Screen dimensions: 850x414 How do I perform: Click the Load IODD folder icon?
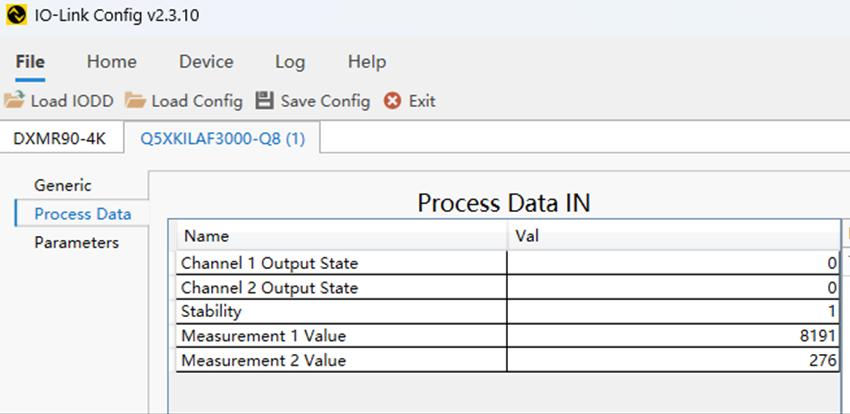14,100
